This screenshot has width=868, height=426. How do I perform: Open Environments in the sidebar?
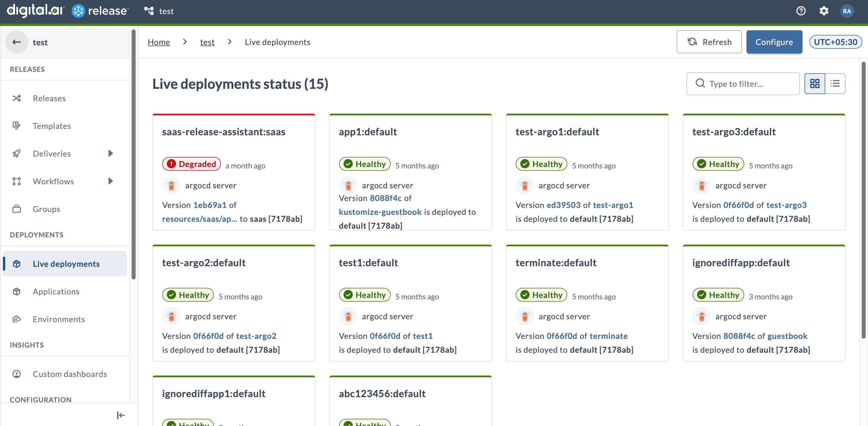click(64, 319)
